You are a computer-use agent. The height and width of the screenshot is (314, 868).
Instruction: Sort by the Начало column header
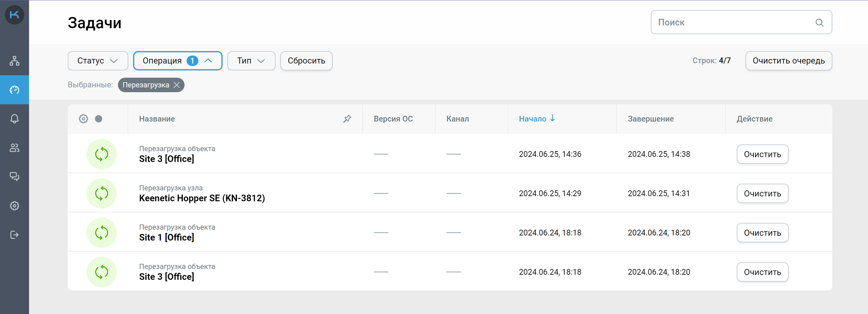(536, 119)
